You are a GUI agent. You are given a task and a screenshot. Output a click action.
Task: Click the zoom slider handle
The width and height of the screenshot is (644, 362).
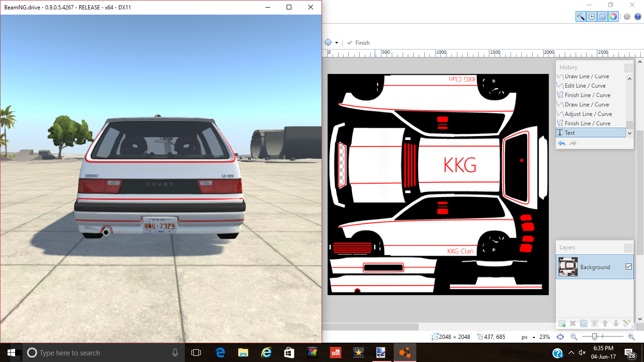[594, 337]
